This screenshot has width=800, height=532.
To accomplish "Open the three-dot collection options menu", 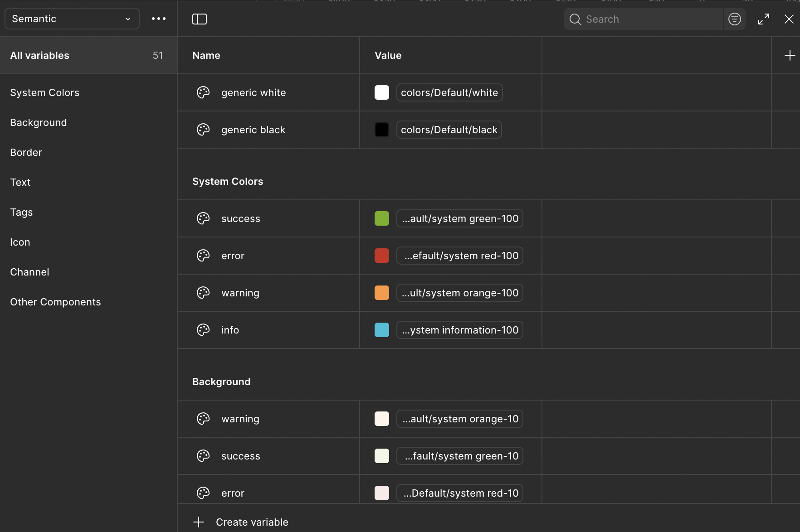I will coord(159,19).
